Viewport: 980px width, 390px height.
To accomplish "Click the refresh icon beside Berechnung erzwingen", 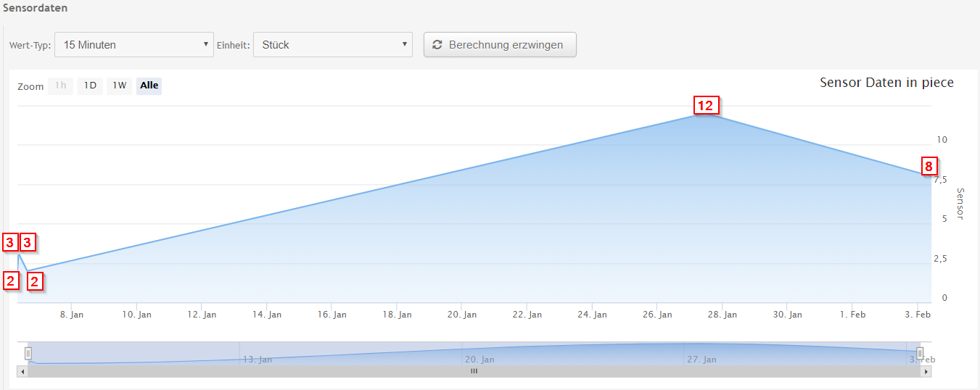I will pyautogui.click(x=437, y=45).
